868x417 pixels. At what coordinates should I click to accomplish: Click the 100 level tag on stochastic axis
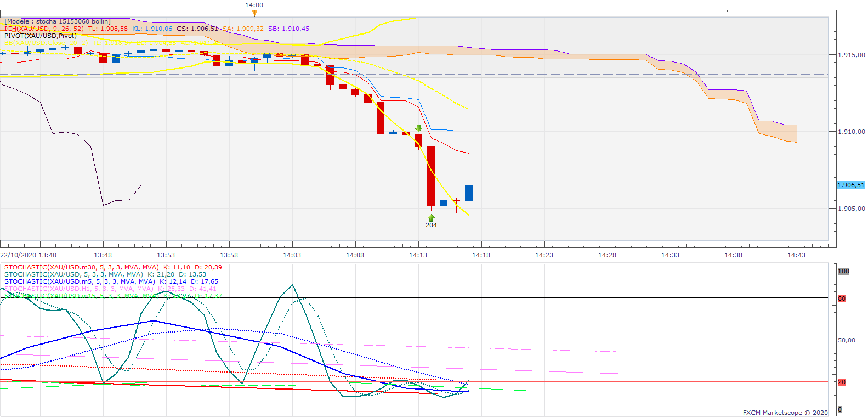point(843,271)
